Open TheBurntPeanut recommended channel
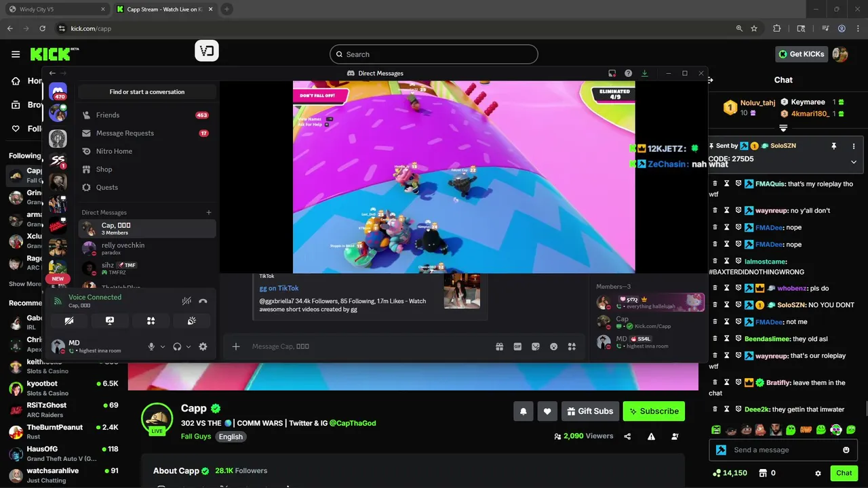 64,432
